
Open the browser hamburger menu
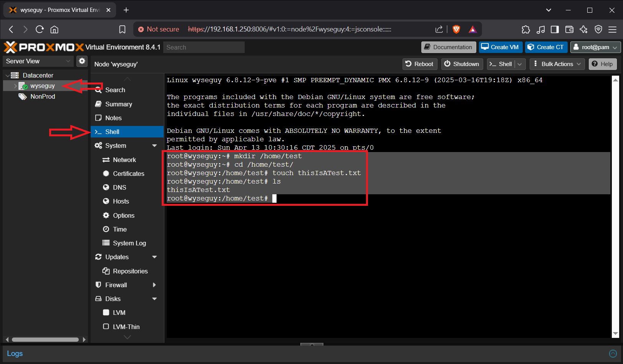click(613, 29)
